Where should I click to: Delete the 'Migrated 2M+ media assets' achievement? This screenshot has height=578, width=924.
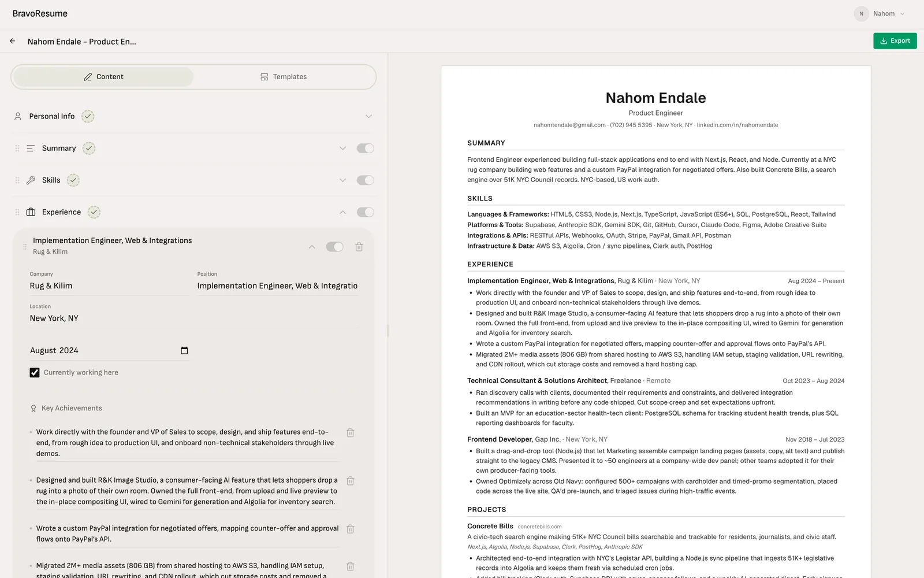point(350,566)
